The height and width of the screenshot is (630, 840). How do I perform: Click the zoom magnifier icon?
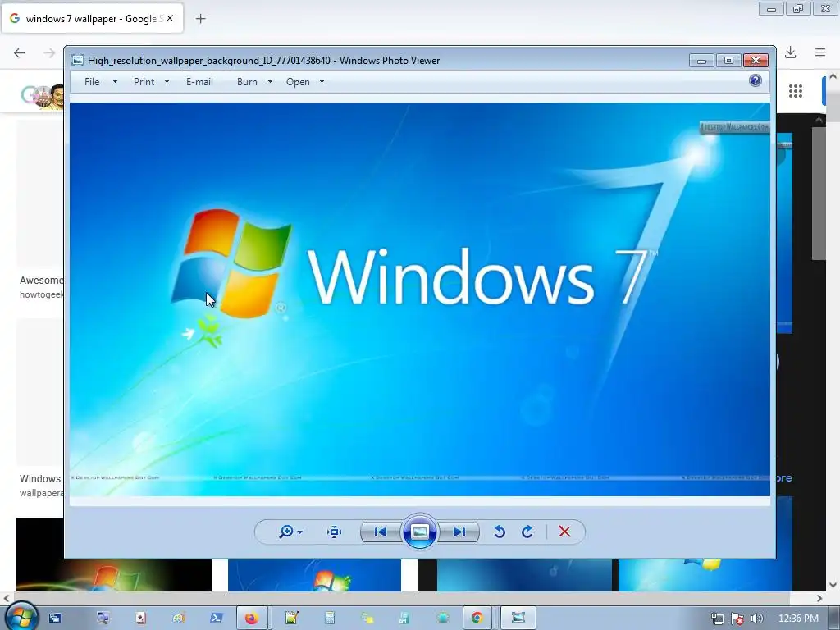286,532
